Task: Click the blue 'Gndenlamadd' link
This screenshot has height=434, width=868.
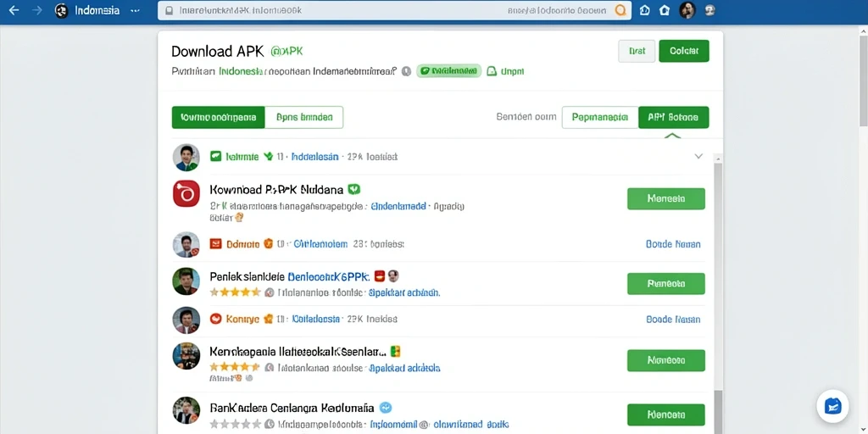Action: coord(398,206)
